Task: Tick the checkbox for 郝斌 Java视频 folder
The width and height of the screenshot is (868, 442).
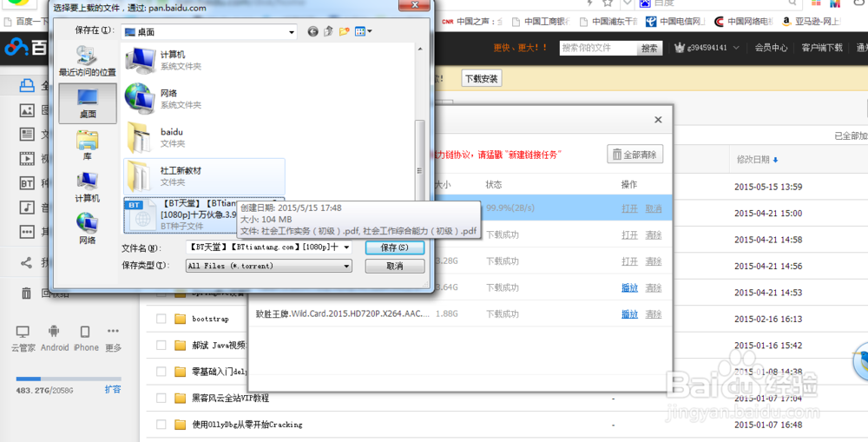Action: click(161, 345)
